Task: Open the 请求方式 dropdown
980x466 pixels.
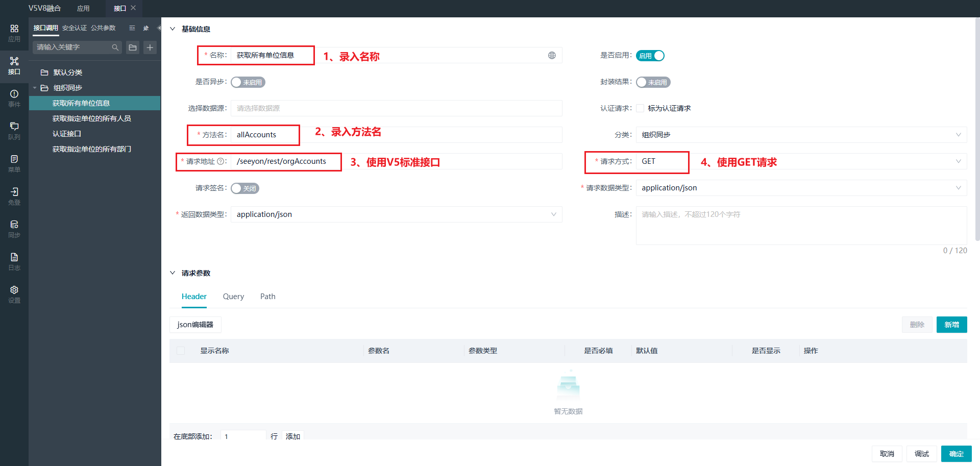Action: 801,161
